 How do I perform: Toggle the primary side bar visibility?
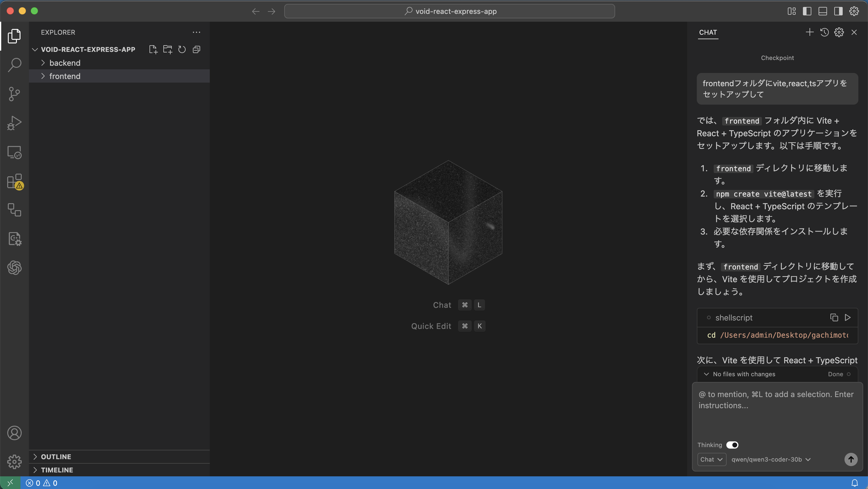pyautogui.click(x=807, y=11)
